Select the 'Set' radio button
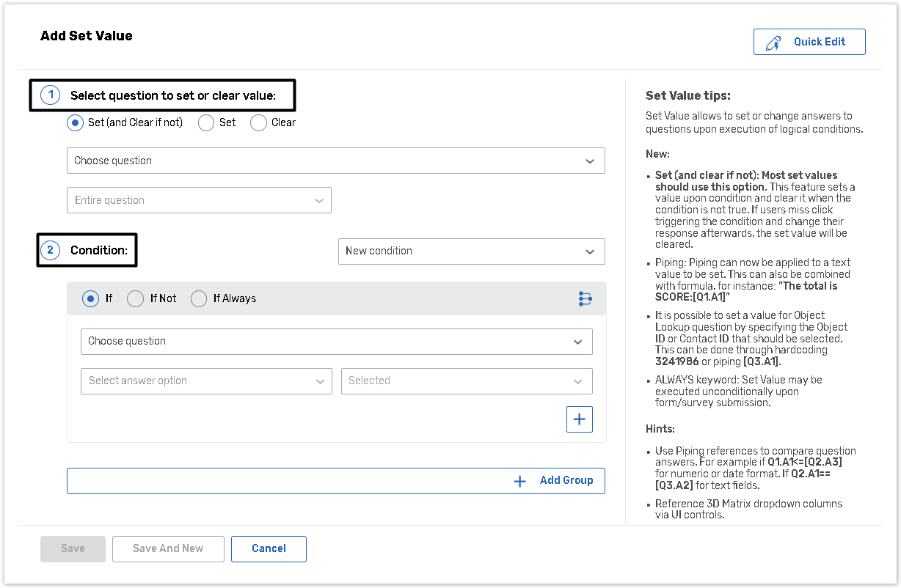This screenshot has height=588, width=901. tap(206, 123)
